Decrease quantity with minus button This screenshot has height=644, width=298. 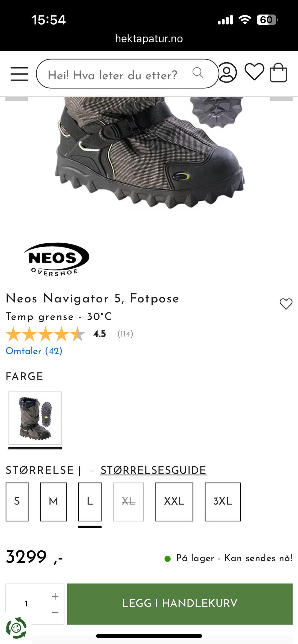tap(55, 612)
